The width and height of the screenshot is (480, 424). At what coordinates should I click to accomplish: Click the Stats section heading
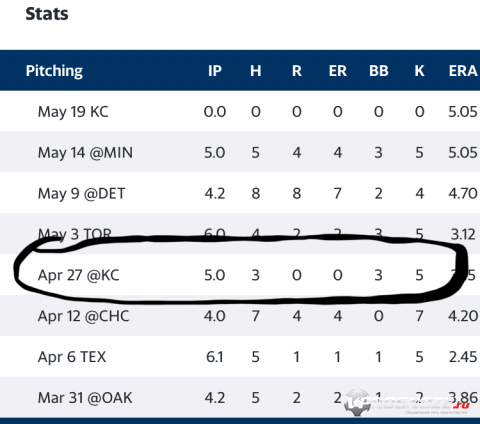point(47,14)
